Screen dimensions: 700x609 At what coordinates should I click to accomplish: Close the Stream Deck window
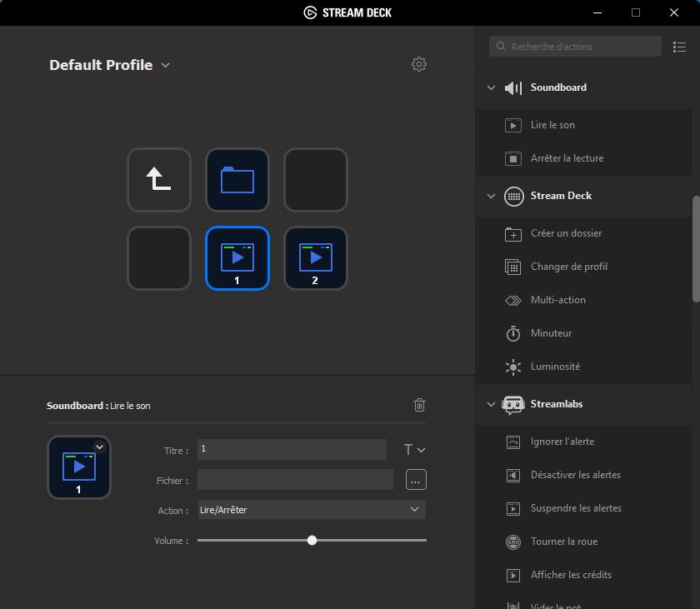coord(674,12)
